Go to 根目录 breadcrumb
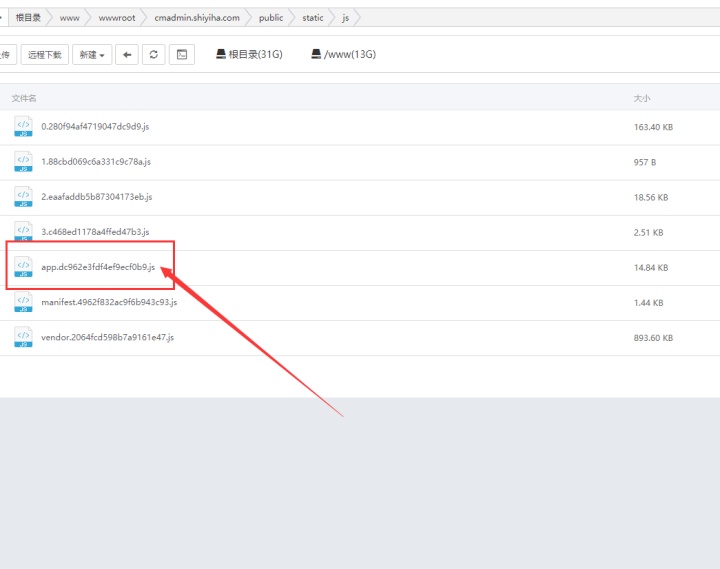720x569 pixels. click(28, 18)
